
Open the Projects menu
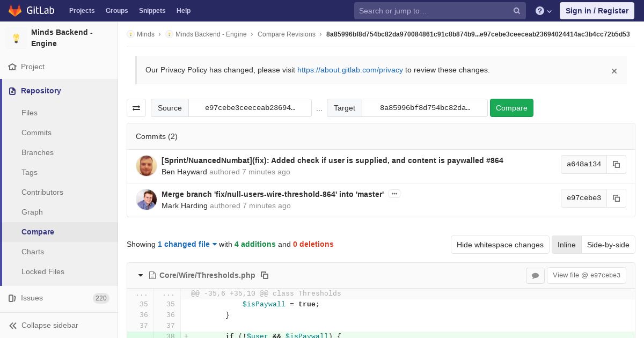[82, 11]
